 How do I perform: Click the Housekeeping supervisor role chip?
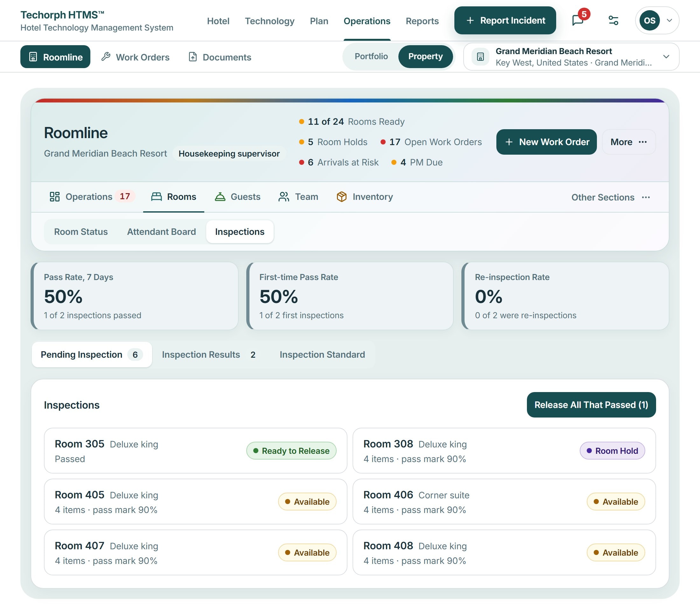pos(229,153)
